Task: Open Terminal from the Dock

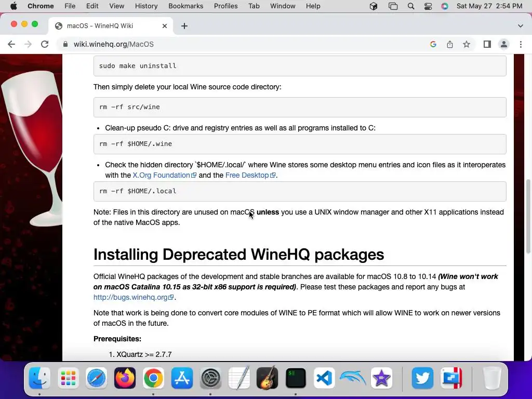Action: (x=296, y=378)
